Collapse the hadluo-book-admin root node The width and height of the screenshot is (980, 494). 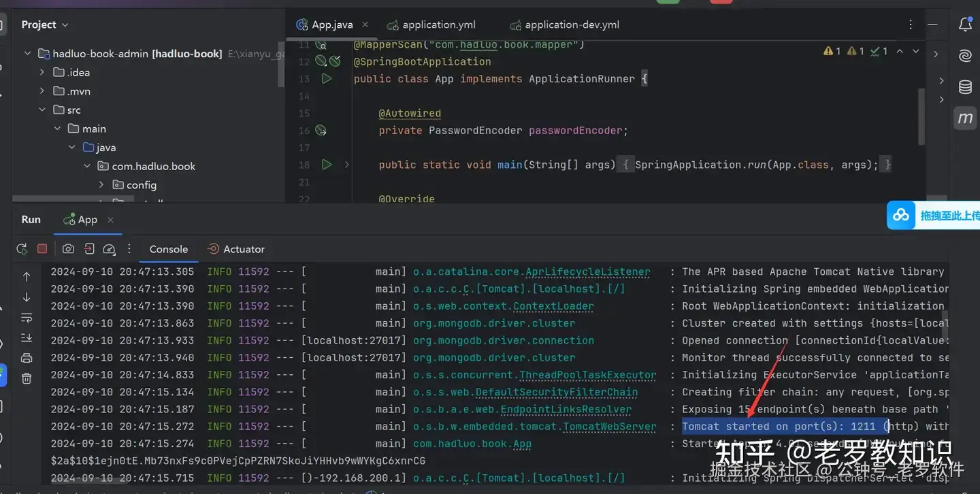(x=27, y=53)
